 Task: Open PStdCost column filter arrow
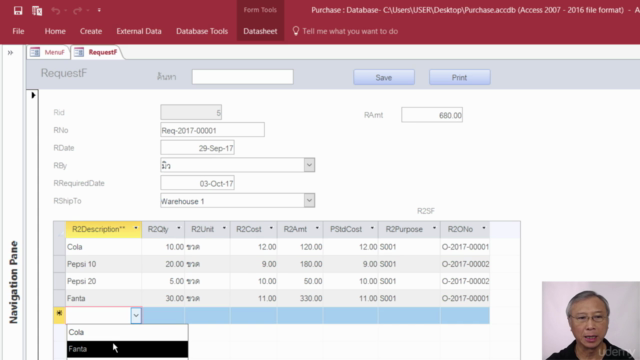coord(372,229)
